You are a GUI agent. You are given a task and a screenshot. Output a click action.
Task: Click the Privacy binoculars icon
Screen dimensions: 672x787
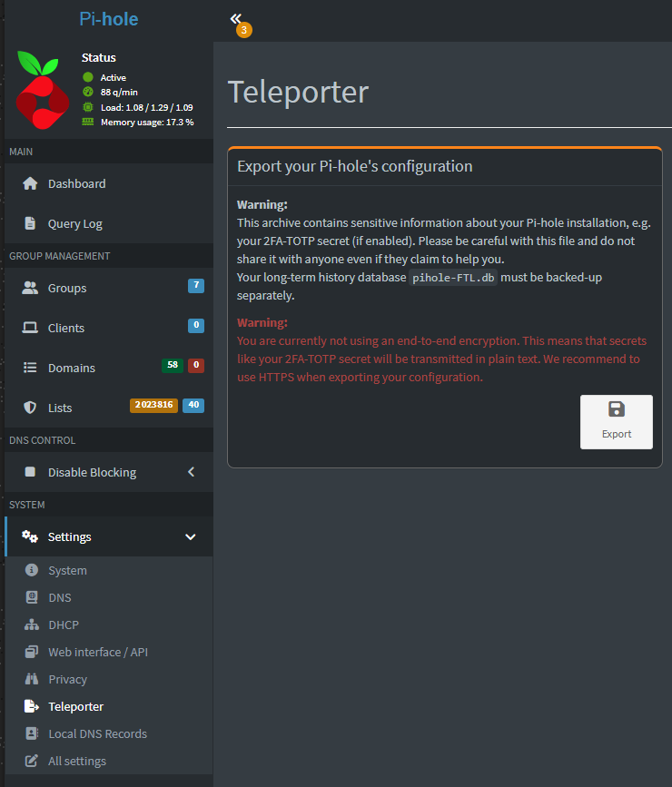[x=32, y=679]
